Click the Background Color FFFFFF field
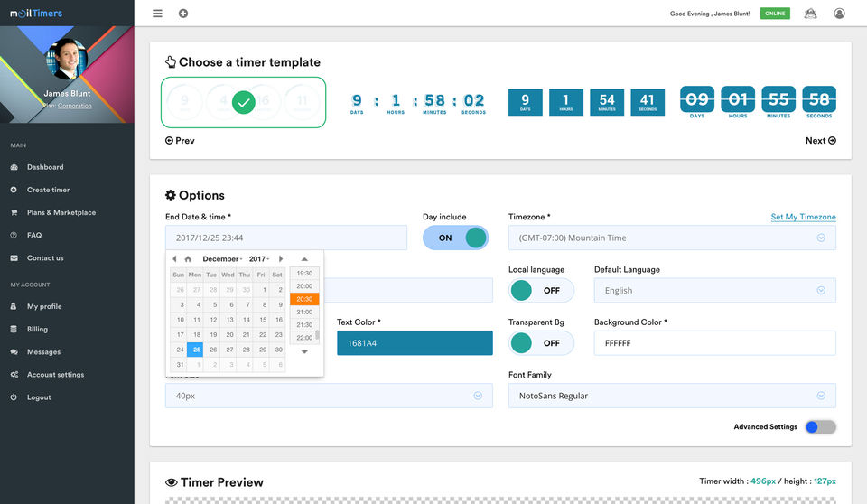The width and height of the screenshot is (867, 504). [715, 343]
